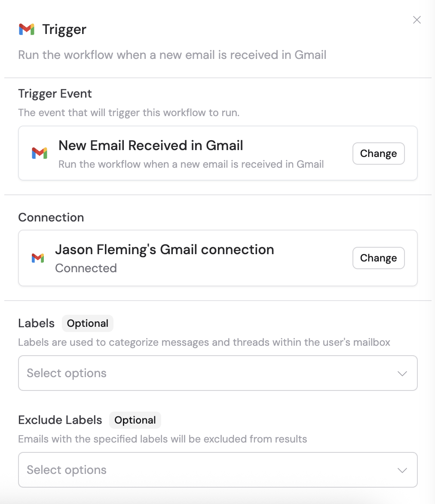Screen dimensions: 435x504
Task: Click the Labels field description text
Action: point(204,342)
